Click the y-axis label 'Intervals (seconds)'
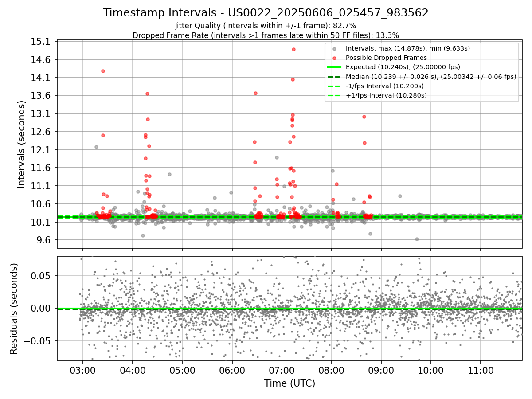This screenshot has height=399, width=532. (x=22, y=144)
